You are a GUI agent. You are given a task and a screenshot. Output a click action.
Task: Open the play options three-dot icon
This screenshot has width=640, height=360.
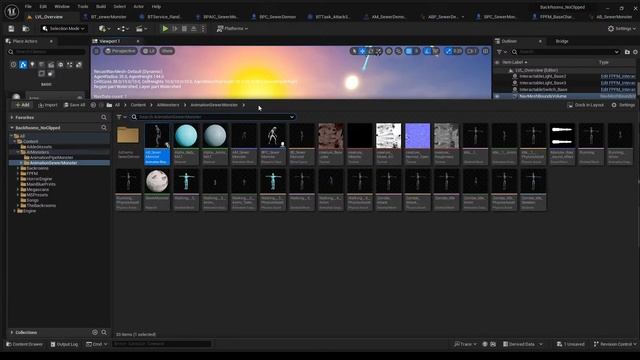[x=203, y=29]
